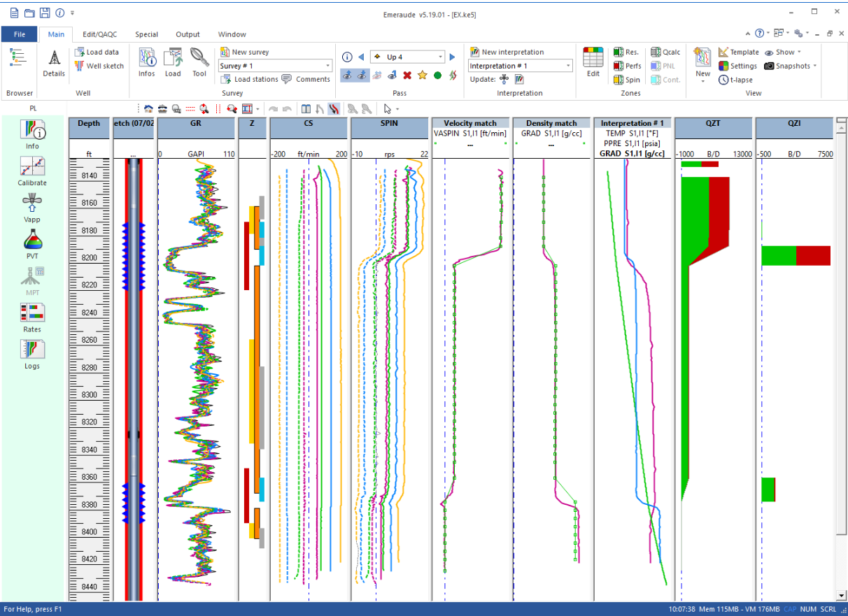Open the Browser tree icon
The width and height of the screenshot is (848, 616).
click(17, 58)
